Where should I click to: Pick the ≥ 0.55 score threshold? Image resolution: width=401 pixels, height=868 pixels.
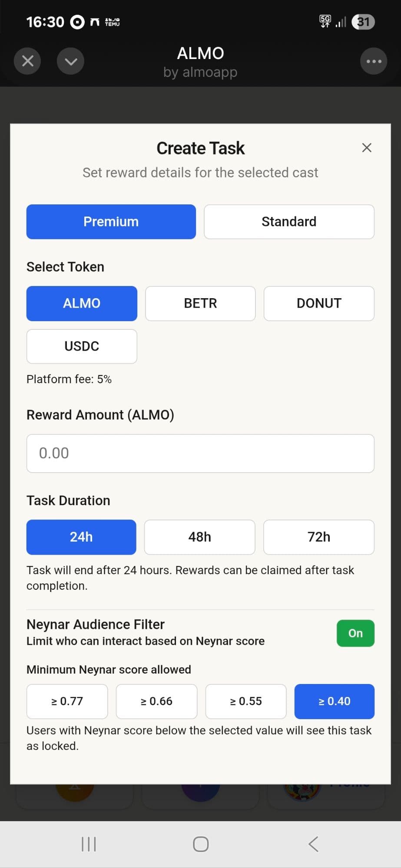pos(246,701)
